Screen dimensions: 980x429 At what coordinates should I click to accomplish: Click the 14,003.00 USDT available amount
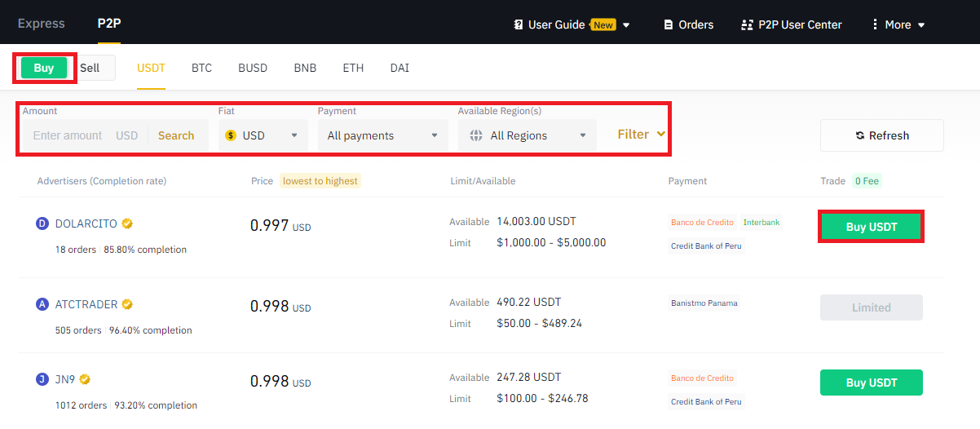537,221
